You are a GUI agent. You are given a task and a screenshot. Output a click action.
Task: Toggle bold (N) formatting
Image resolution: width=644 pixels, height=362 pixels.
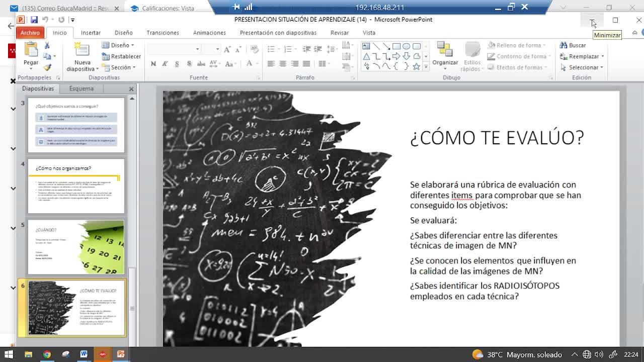click(153, 64)
